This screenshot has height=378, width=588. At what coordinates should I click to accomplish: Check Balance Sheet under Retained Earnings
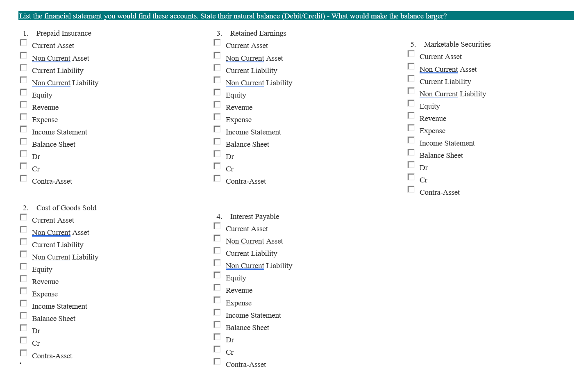tap(217, 141)
